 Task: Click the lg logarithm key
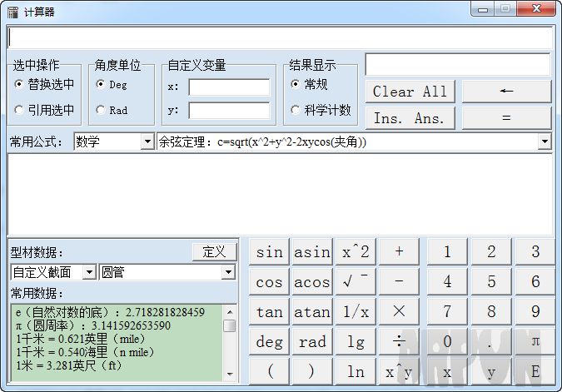click(x=356, y=341)
